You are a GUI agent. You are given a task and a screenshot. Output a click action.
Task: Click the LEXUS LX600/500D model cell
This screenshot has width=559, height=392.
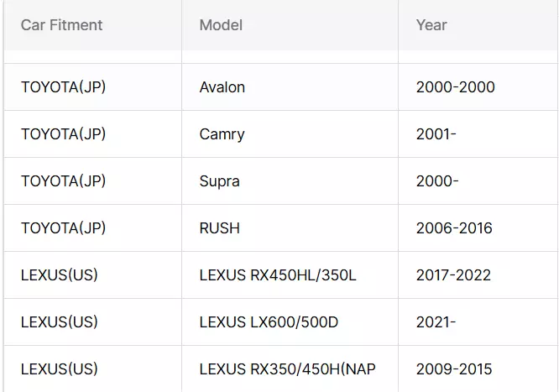pyautogui.click(x=269, y=322)
